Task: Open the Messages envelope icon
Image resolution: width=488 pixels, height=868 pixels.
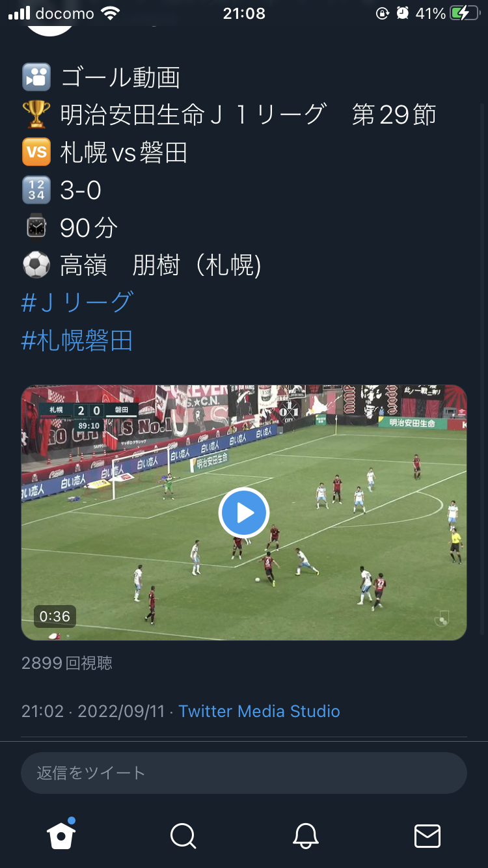Action: click(x=427, y=835)
